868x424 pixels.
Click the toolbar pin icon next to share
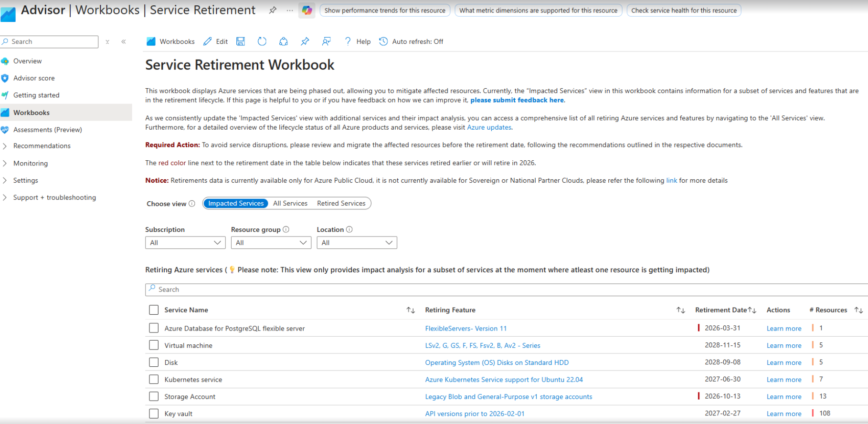pyautogui.click(x=305, y=41)
